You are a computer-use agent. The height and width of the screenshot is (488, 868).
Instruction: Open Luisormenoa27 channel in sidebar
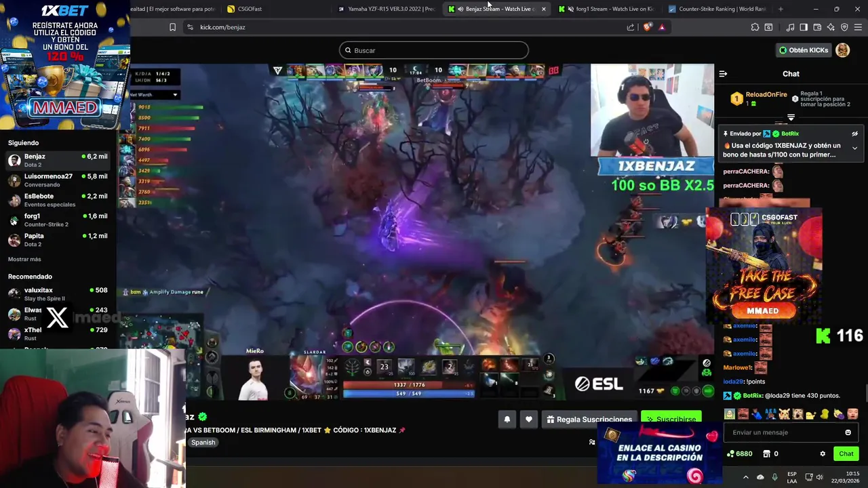click(58, 180)
